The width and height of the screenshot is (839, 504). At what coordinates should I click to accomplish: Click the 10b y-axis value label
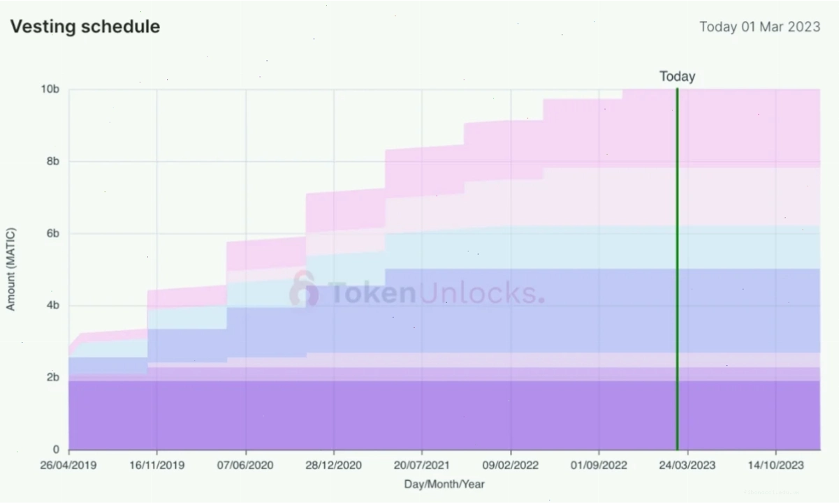pos(51,89)
